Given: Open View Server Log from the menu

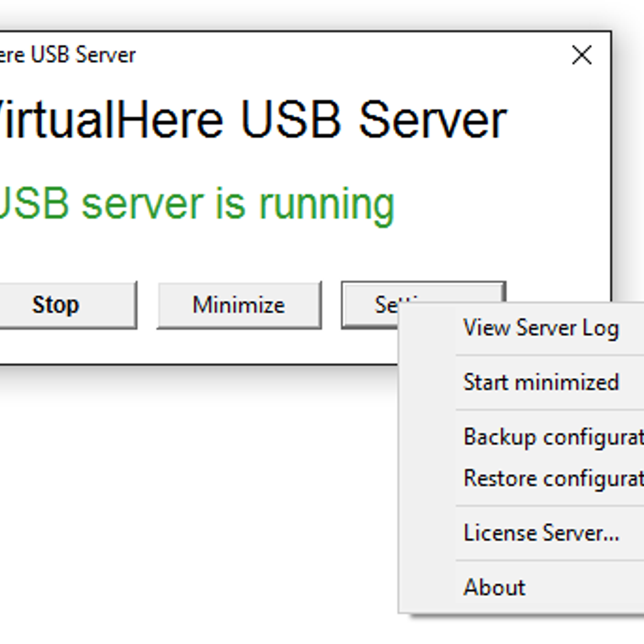Looking at the screenshot, I should coord(541,328).
